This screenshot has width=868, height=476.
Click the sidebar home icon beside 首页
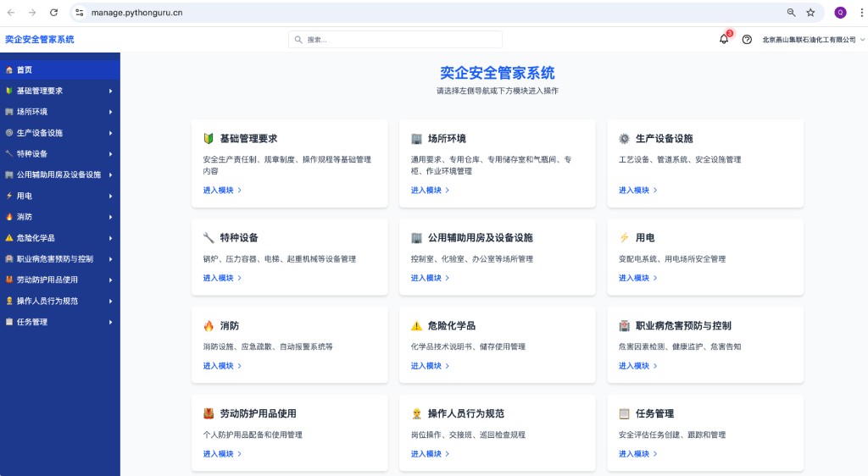[x=8, y=69]
